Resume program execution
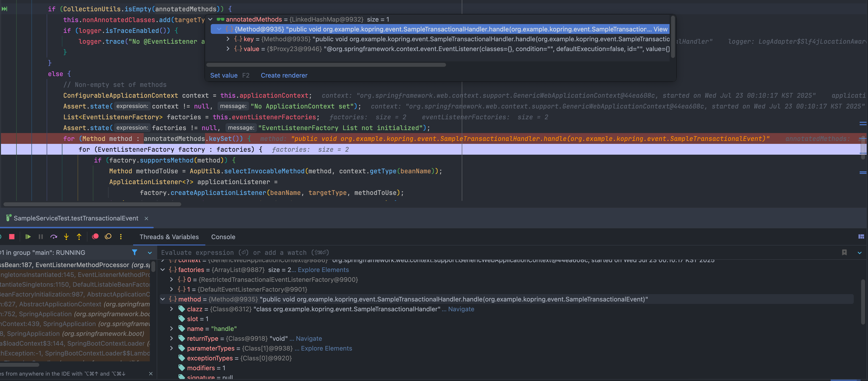Image resolution: width=868 pixels, height=381 pixels. (x=28, y=236)
